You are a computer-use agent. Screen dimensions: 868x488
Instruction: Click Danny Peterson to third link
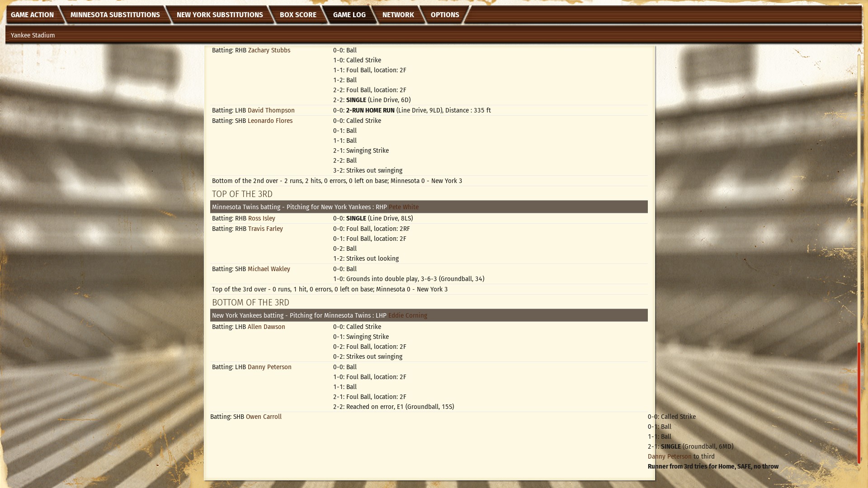(670, 457)
